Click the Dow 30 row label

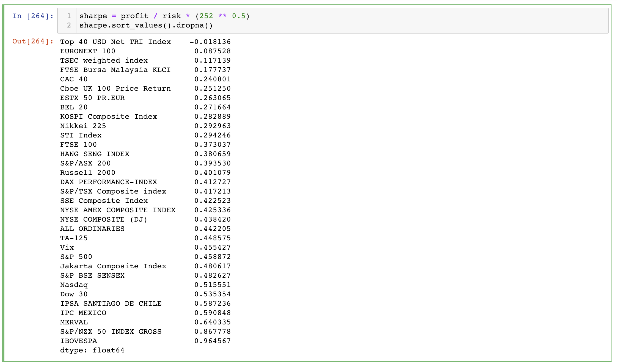coord(74,294)
